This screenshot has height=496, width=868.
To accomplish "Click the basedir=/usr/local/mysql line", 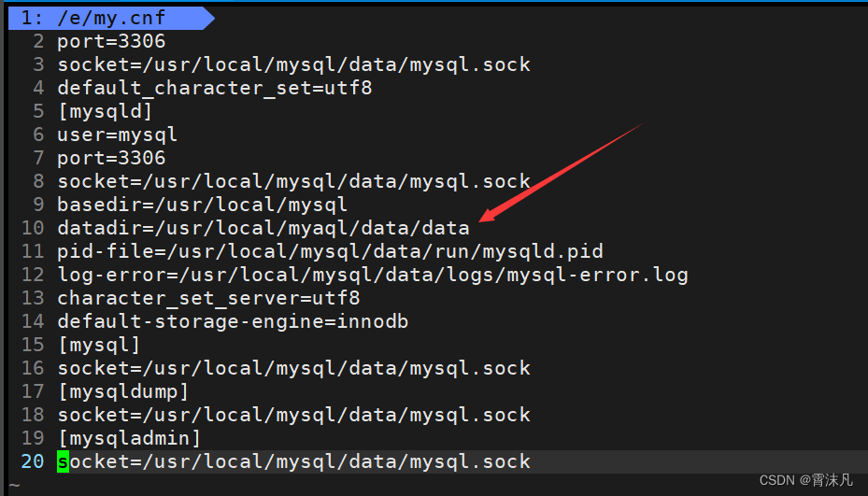I will (202, 205).
